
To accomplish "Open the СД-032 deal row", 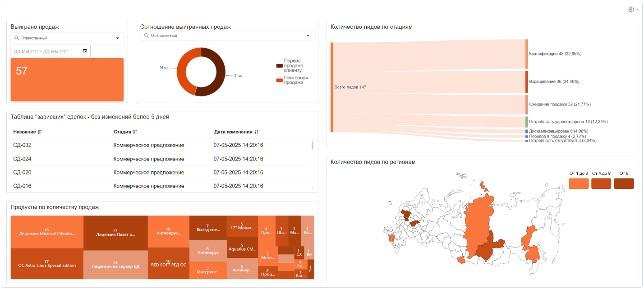I will [x=23, y=145].
